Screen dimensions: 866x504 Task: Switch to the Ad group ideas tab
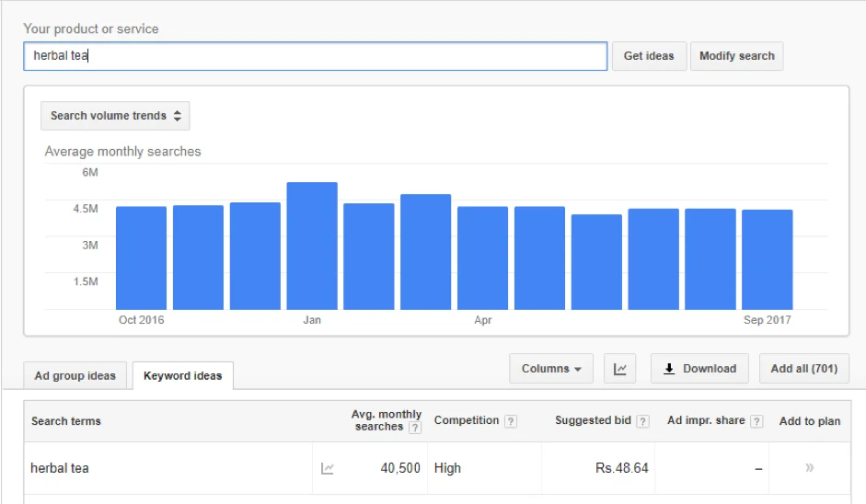(75, 376)
